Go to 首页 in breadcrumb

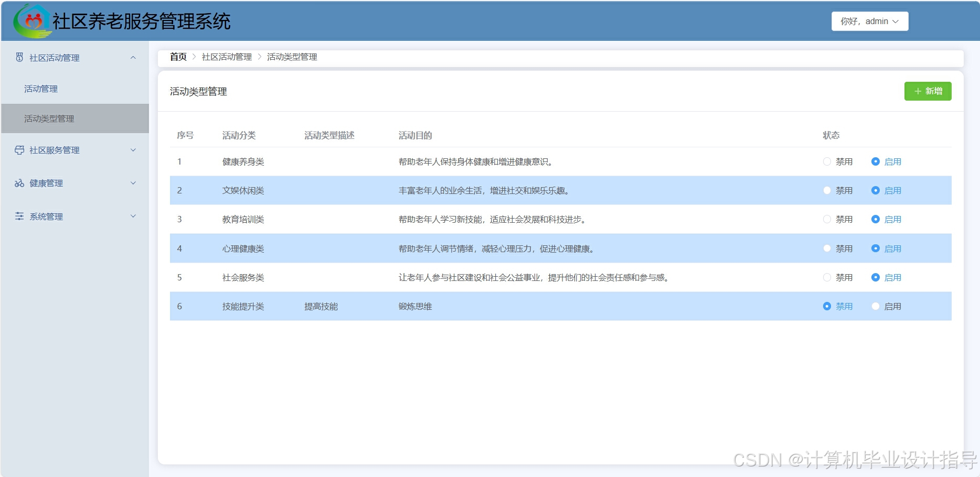[x=178, y=57]
